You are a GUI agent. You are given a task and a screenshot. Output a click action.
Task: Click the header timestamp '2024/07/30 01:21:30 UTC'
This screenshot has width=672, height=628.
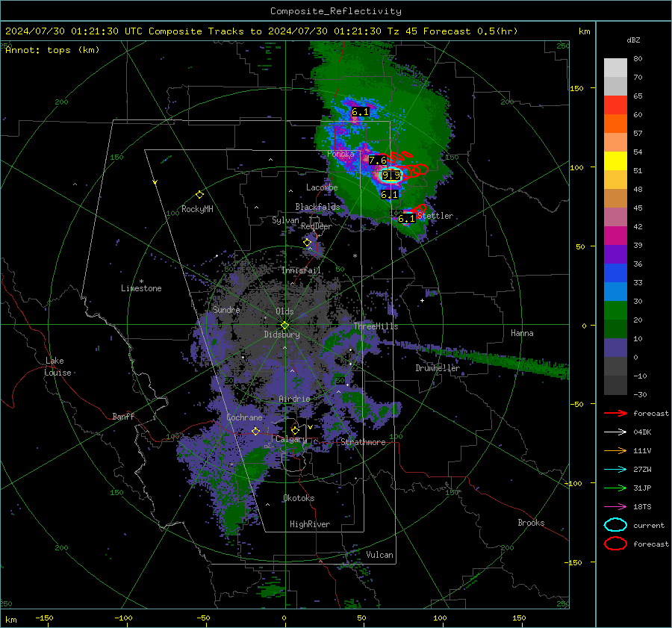(74, 31)
